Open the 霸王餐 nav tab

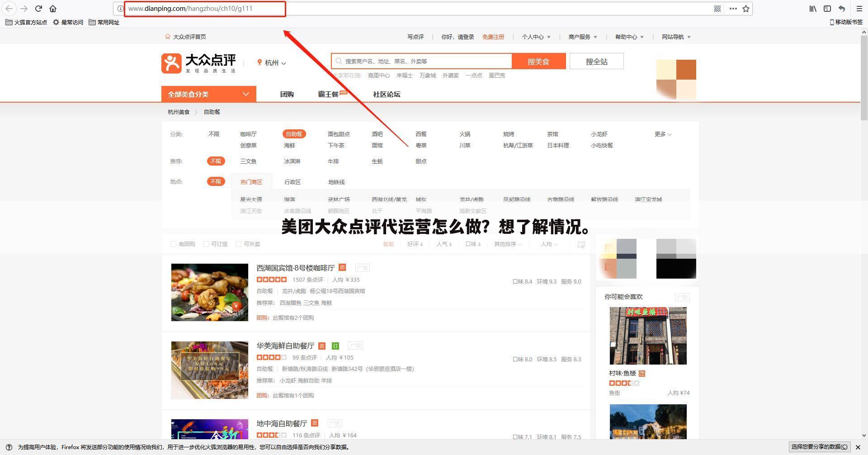coord(328,94)
